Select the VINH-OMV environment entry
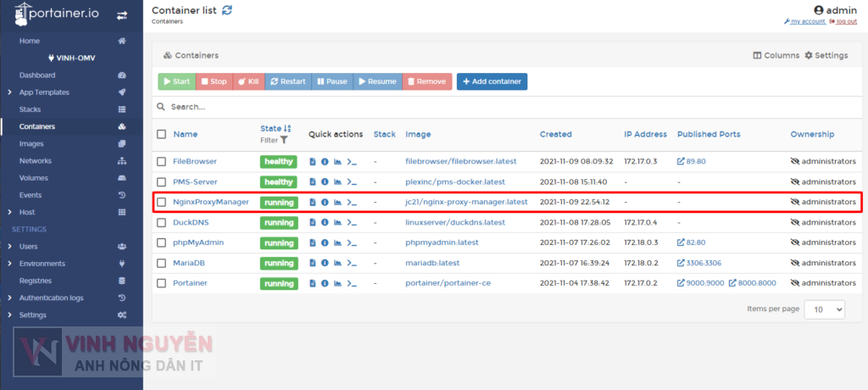868x390 pixels. (x=71, y=58)
